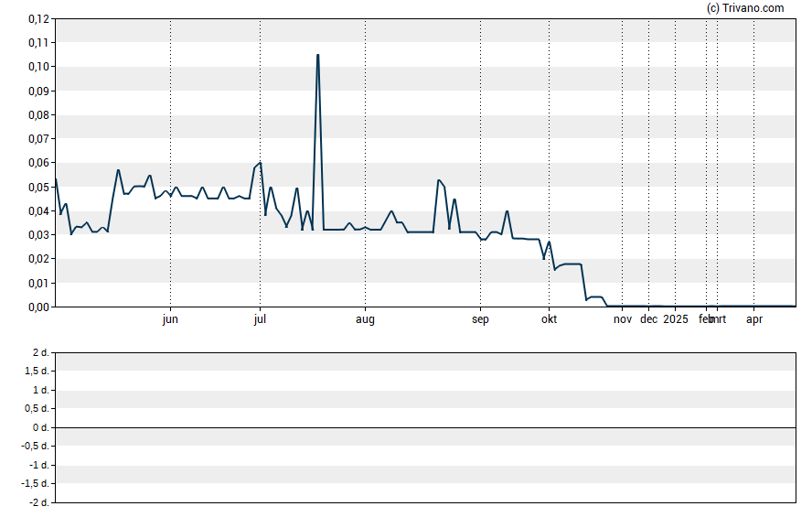Click the 0,01 price axis label
The height and width of the screenshot is (517, 812).
tap(38, 283)
